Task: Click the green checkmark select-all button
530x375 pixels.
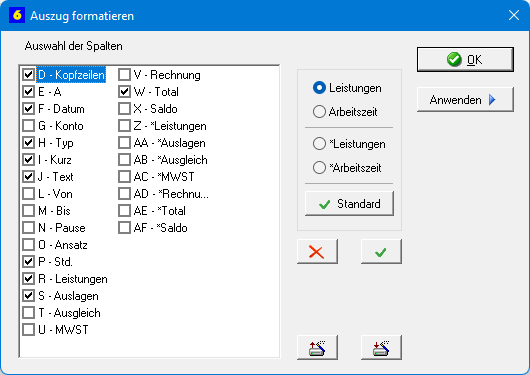Action: (381, 252)
